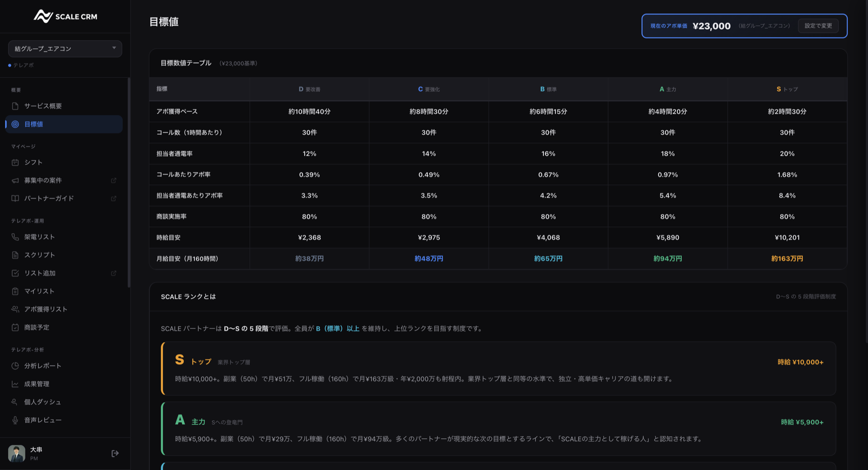Click the パートナーガイド book icon
The image size is (868, 470).
coord(15,198)
